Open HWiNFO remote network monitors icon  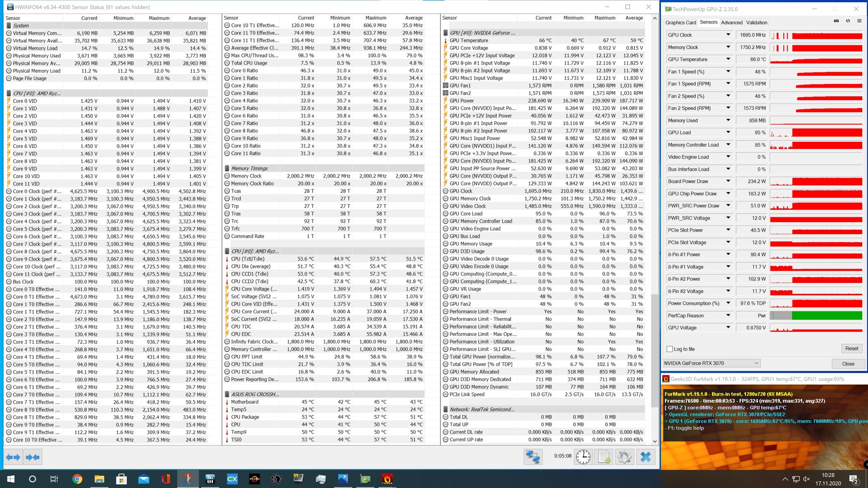click(x=533, y=457)
